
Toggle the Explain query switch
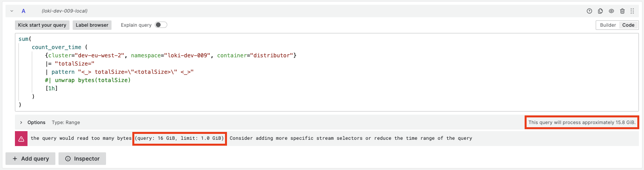161,25
